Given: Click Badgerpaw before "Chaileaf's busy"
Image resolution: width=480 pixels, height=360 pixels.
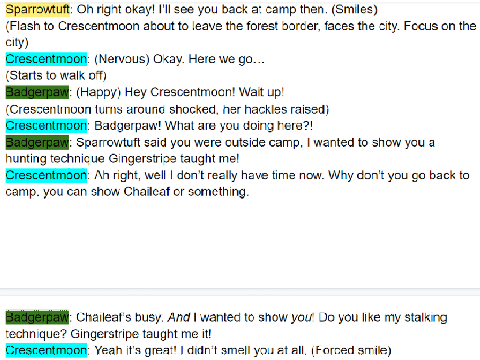Looking at the screenshot, I should [37, 317].
